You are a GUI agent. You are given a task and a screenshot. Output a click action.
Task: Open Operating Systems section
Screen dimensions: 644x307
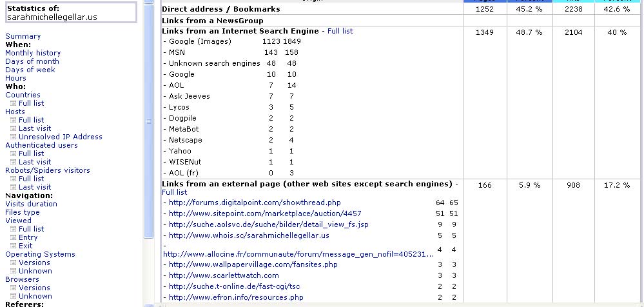click(x=40, y=254)
